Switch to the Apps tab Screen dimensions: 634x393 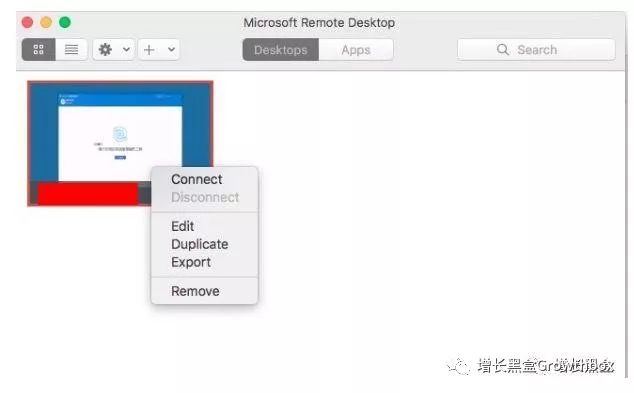(356, 50)
